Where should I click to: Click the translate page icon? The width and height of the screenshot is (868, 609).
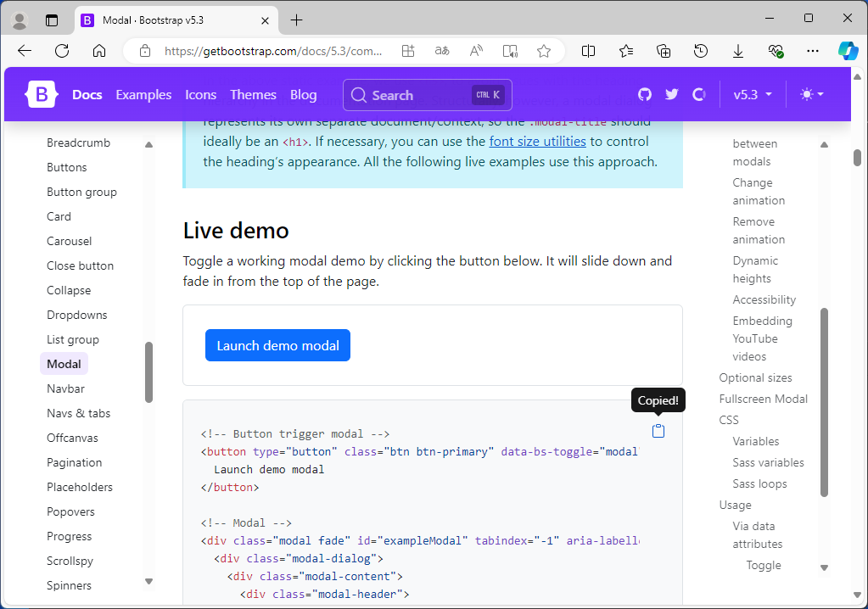click(x=442, y=51)
